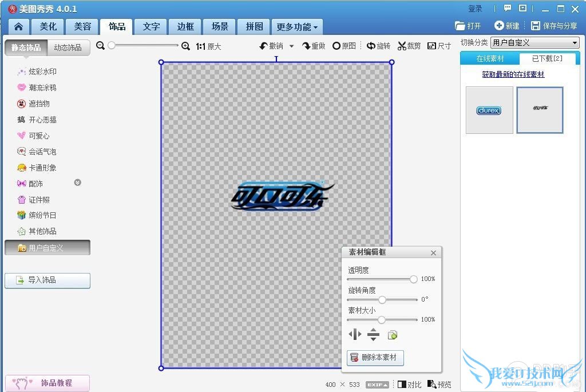This screenshot has width=586, height=392.
Task: Click the 旋转角度 rotation slider
Action: 382,300
